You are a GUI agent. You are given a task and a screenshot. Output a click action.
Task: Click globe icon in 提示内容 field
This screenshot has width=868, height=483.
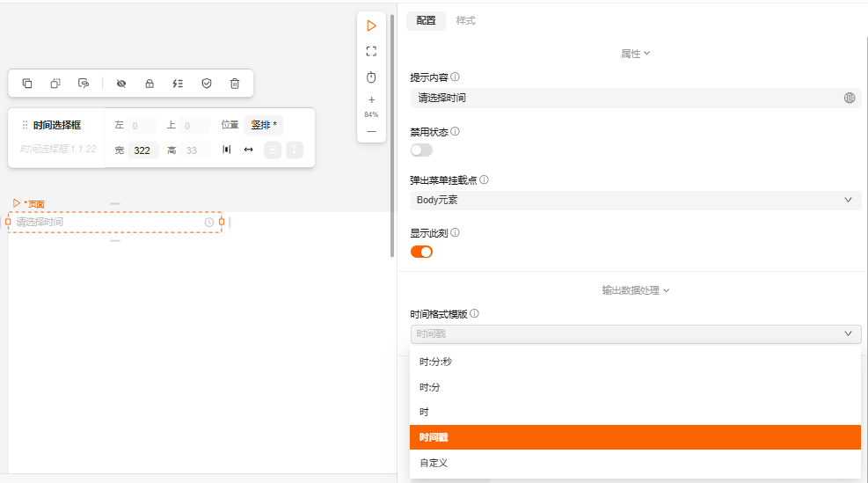pyautogui.click(x=849, y=99)
